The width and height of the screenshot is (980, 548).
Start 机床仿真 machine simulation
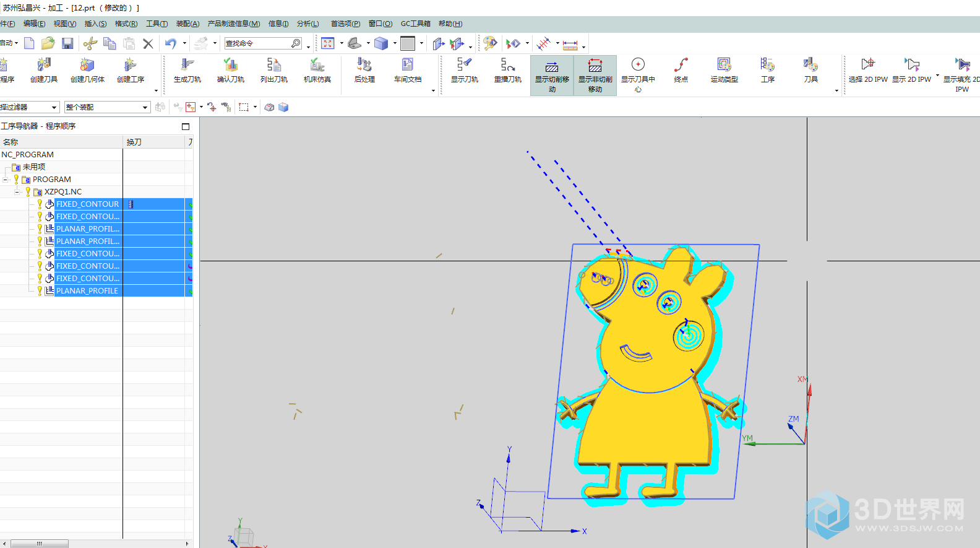[x=317, y=71]
